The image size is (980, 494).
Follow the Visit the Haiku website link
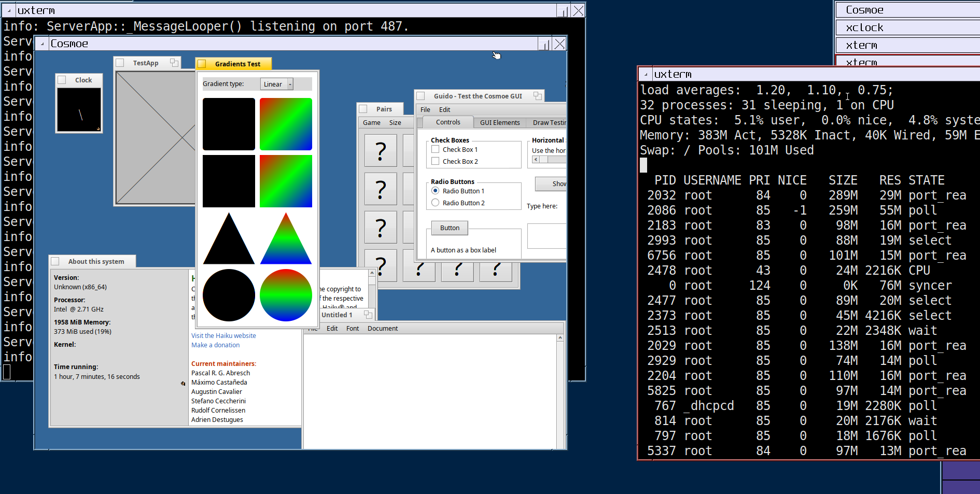(223, 336)
